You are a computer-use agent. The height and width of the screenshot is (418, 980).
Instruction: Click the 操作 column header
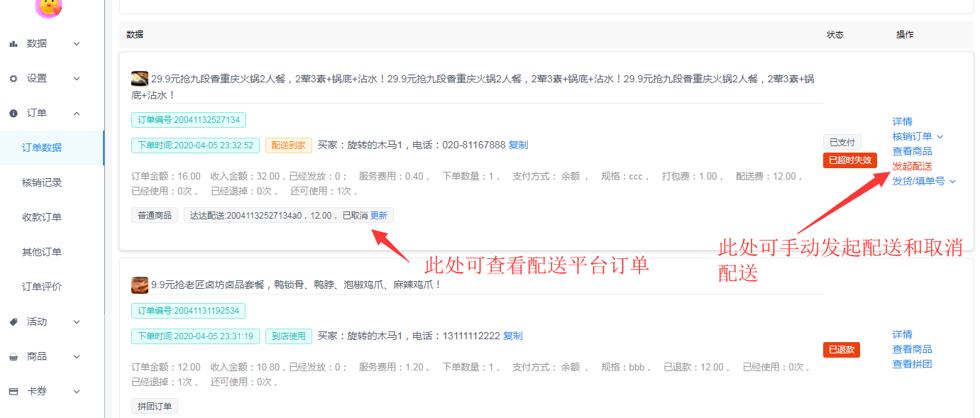(905, 35)
